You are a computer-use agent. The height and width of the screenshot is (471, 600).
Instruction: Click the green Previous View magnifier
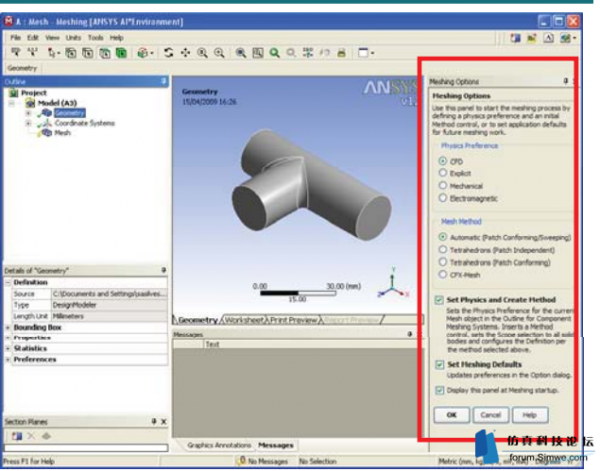pos(274,53)
